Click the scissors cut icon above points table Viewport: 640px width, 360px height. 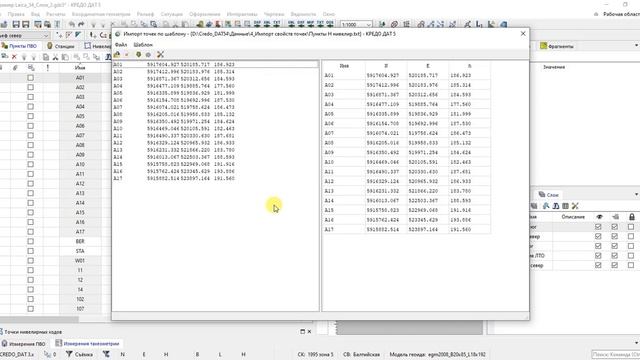pyautogui.click(x=56, y=57)
